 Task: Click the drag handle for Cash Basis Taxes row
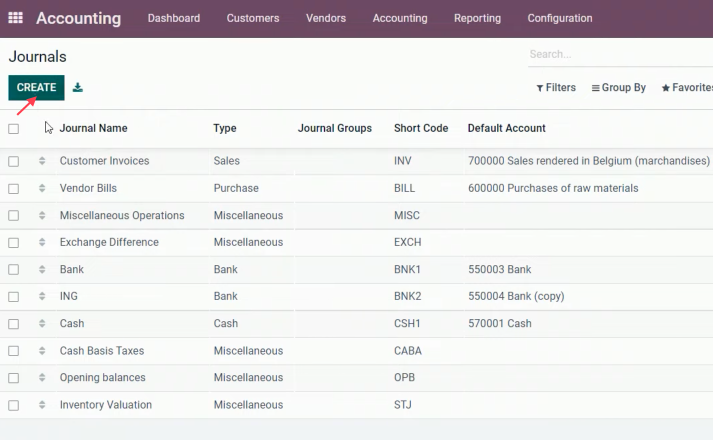click(x=42, y=351)
